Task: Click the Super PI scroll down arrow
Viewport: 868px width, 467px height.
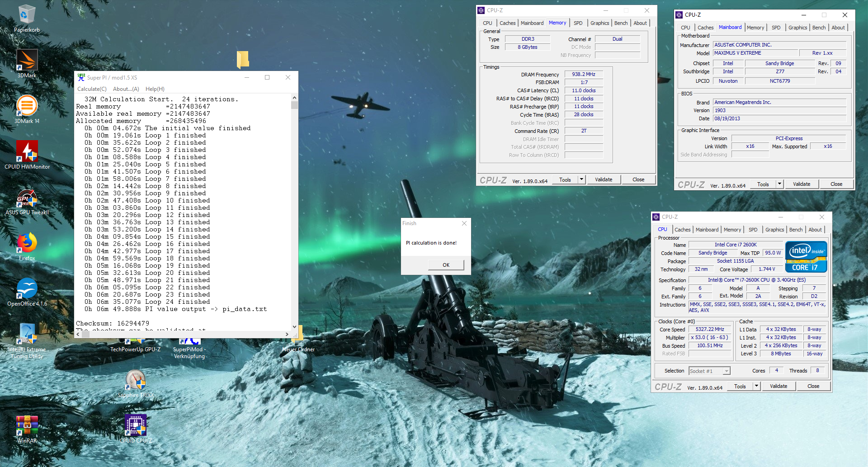Action: pos(294,326)
